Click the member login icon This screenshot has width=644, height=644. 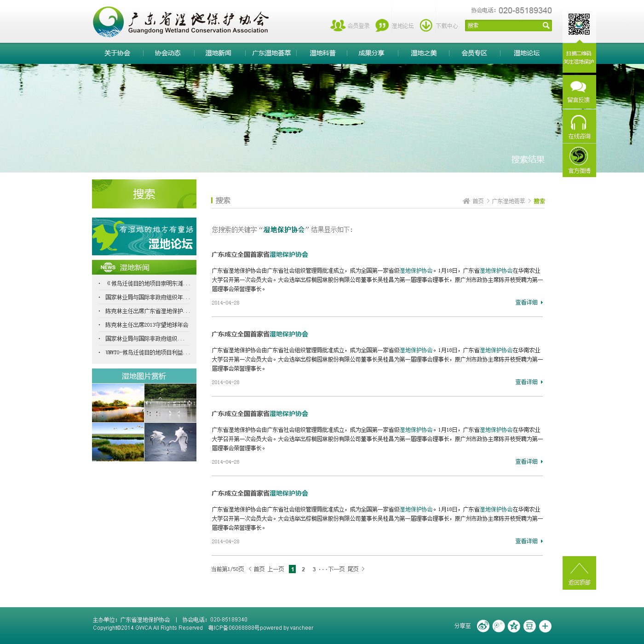[338, 25]
